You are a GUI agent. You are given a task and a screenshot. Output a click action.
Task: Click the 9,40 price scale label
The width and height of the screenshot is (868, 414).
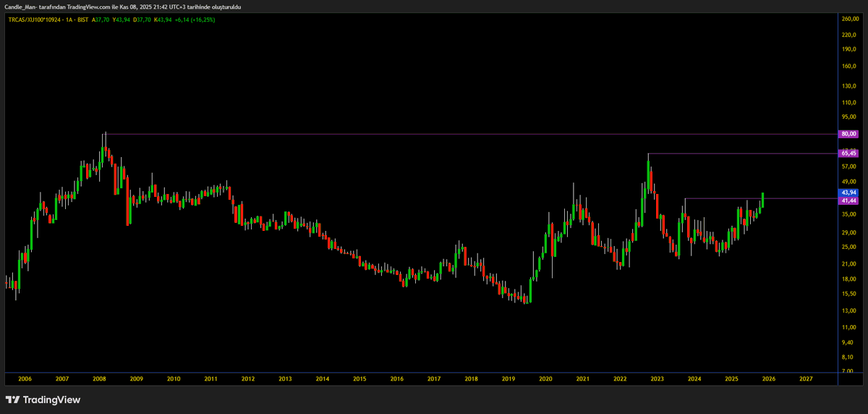(x=848, y=342)
